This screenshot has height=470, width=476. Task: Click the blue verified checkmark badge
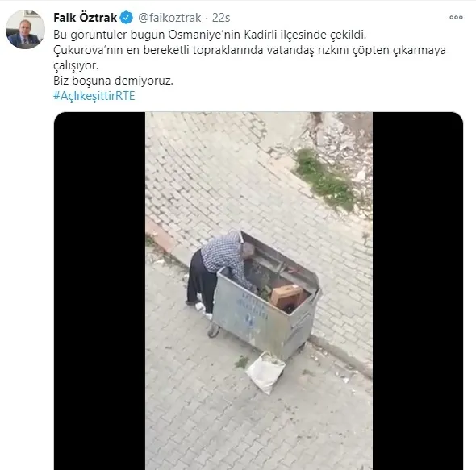coord(127,18)
